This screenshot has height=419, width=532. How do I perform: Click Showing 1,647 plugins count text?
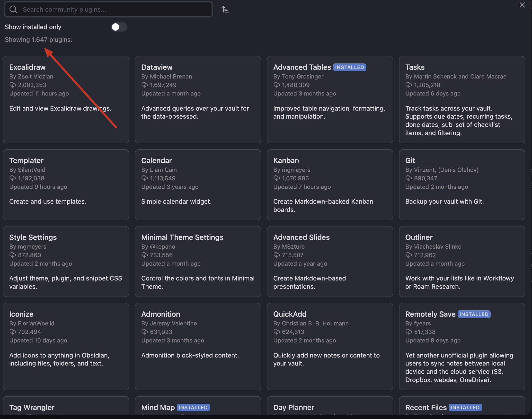pyautogui.click(x=38, y=40)
